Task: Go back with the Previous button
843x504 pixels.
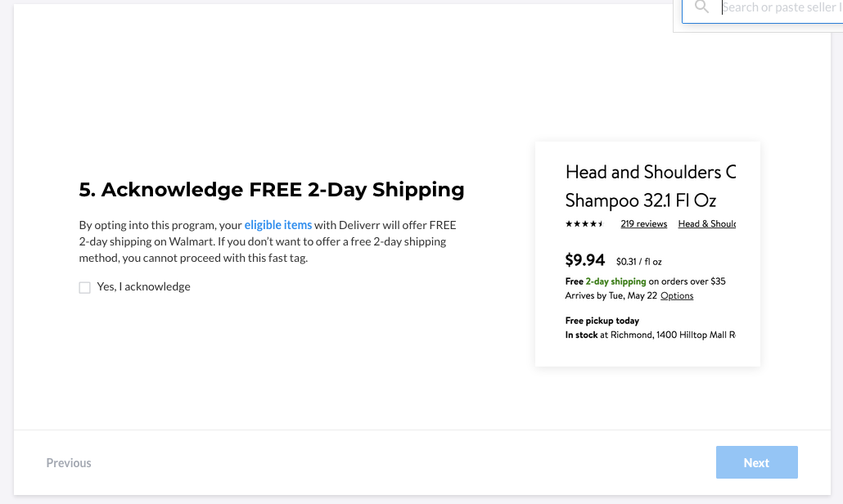Action: pos(69,462)
